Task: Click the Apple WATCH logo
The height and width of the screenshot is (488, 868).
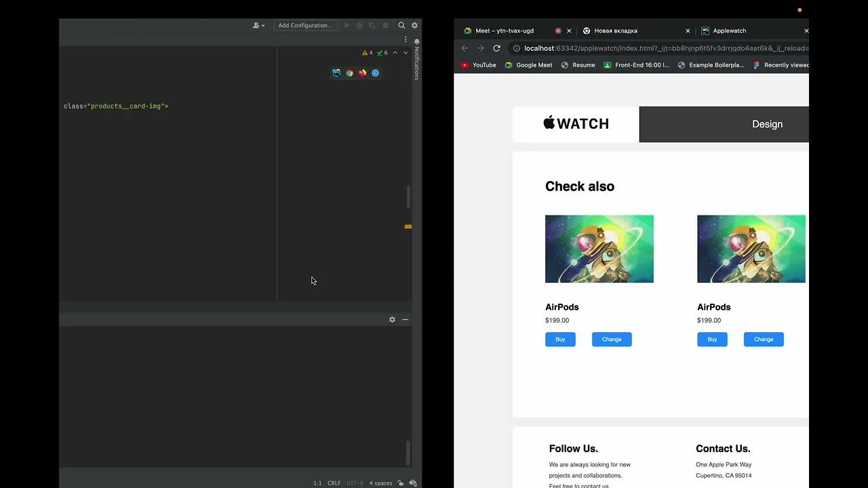Action: coord(576,123)
